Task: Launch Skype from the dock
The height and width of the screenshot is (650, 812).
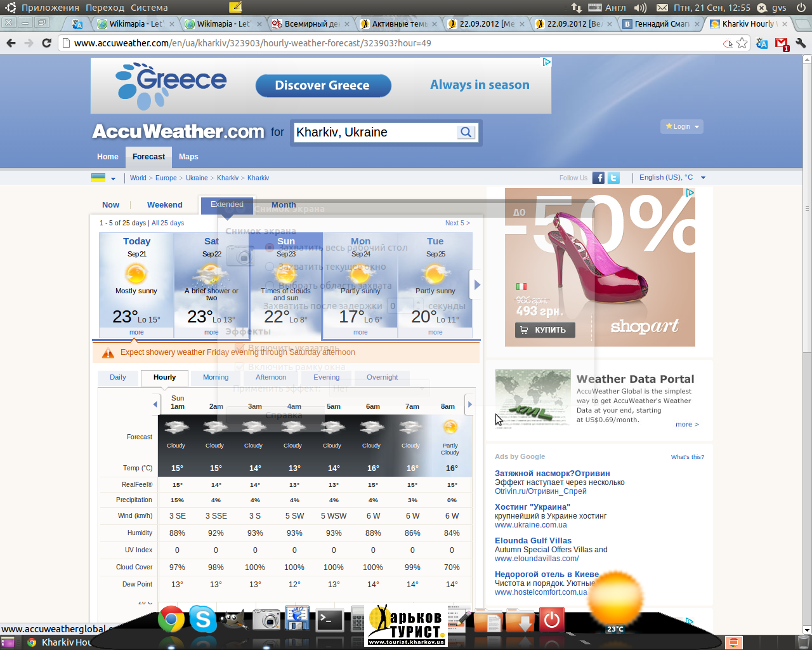Action: point(203,618)
